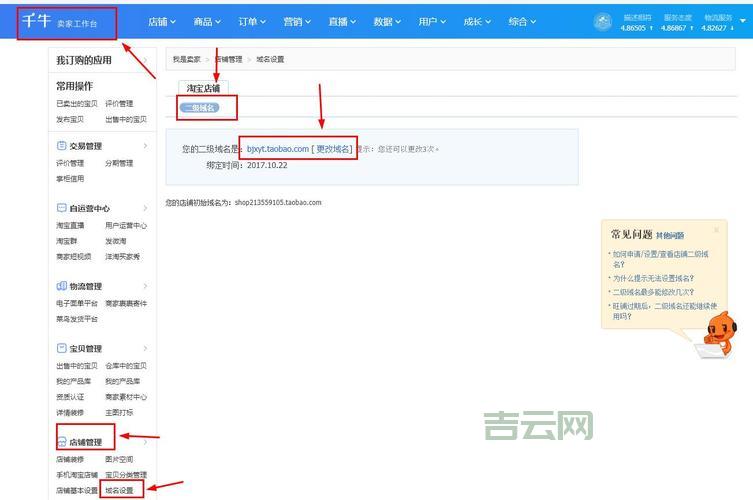The width and height of the screenshot is (753, 500).
Task: Open 手机淘宝店铺 link
Action: (x=77, y=475)
